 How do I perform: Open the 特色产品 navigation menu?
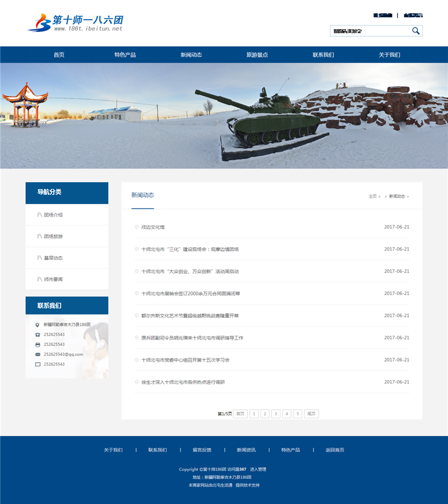coord(125,55)
